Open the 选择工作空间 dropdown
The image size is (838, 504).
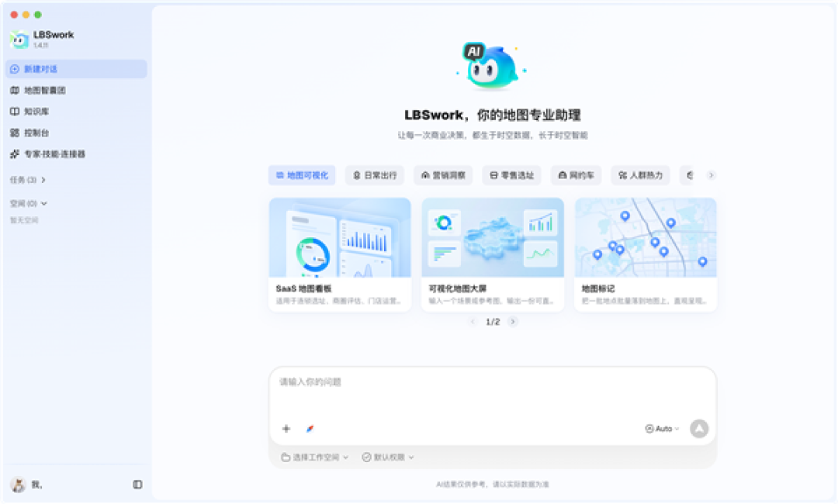coord(315,457)
